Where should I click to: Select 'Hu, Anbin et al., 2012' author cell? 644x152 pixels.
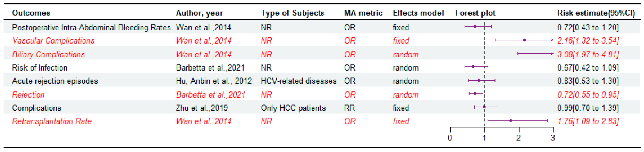pos(214,81)
